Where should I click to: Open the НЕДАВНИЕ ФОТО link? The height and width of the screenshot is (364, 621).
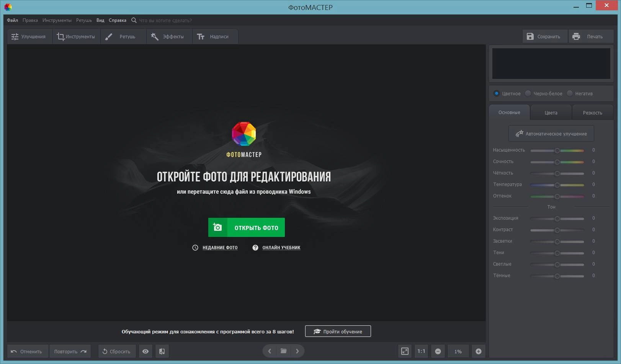[220, 248]
